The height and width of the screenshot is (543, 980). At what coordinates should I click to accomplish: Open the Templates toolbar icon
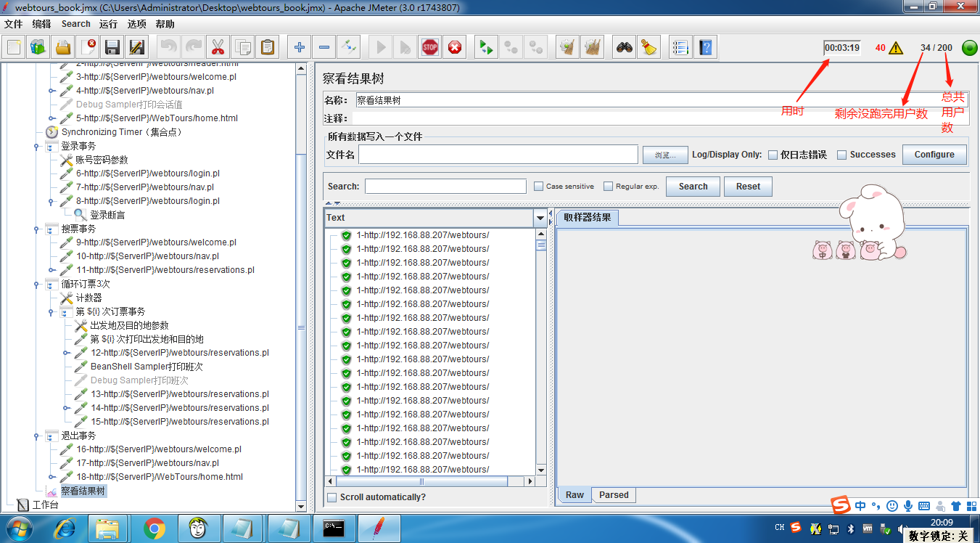click(x=38, y=48)
